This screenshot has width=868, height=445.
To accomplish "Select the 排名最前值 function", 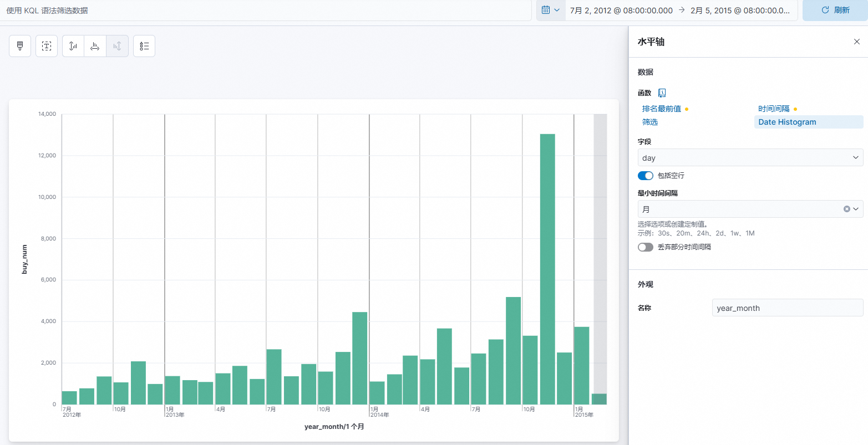I will point(661,109).
